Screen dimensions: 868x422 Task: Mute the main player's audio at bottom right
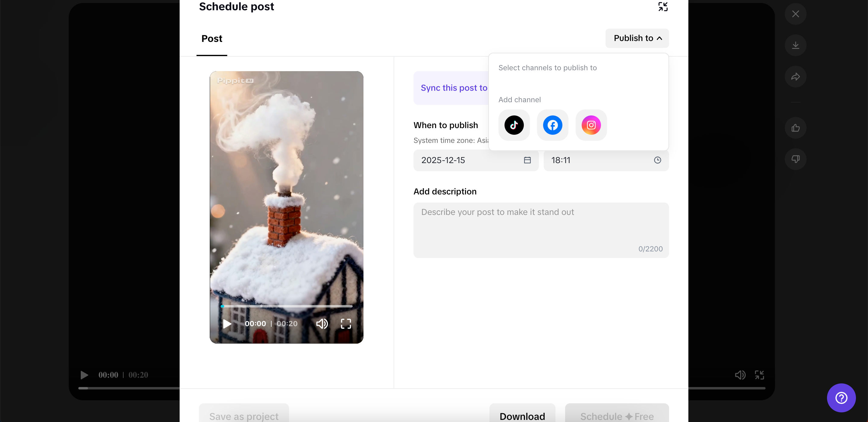740,374
